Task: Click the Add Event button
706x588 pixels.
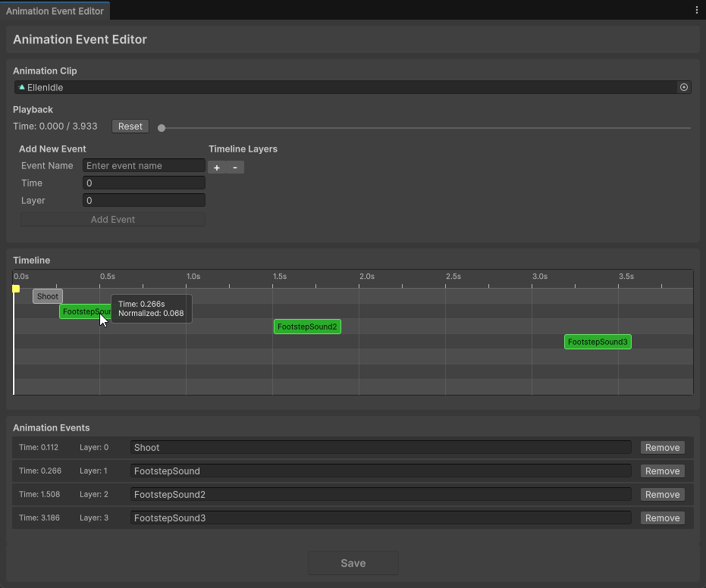Action: point(112,219)
